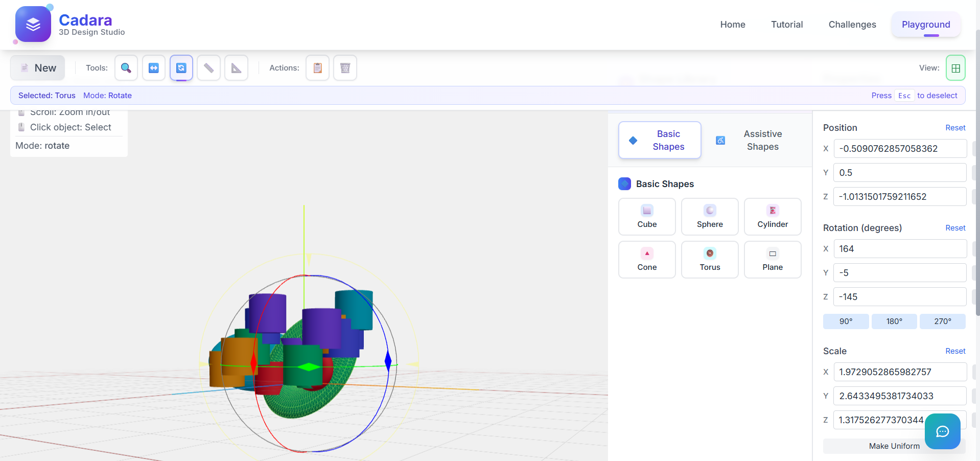Insert a Plane shape
The image size is (980, 461).
click(772, 259)
